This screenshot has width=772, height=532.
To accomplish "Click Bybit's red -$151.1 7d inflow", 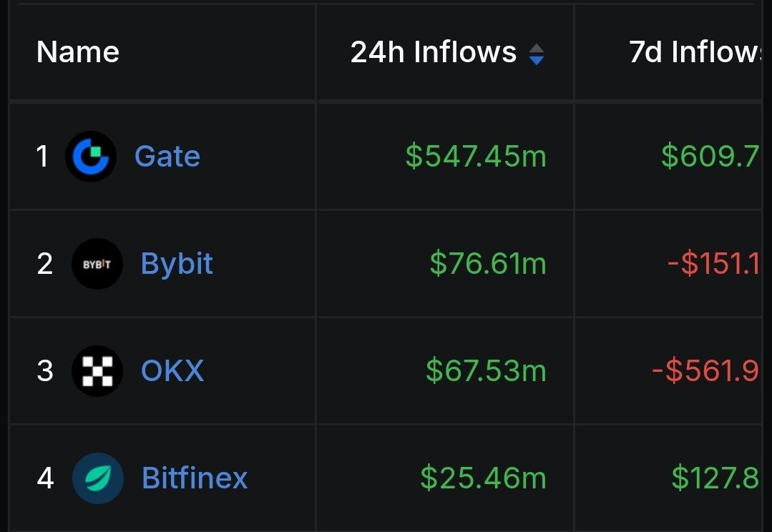I will tap(713, 264).
